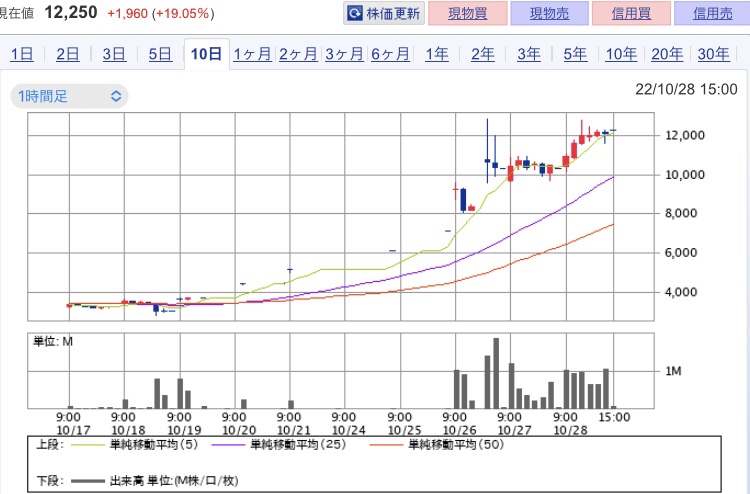Switch chart to 1ヶ月 range
The image size is (750, 494).
coord(253,54)
